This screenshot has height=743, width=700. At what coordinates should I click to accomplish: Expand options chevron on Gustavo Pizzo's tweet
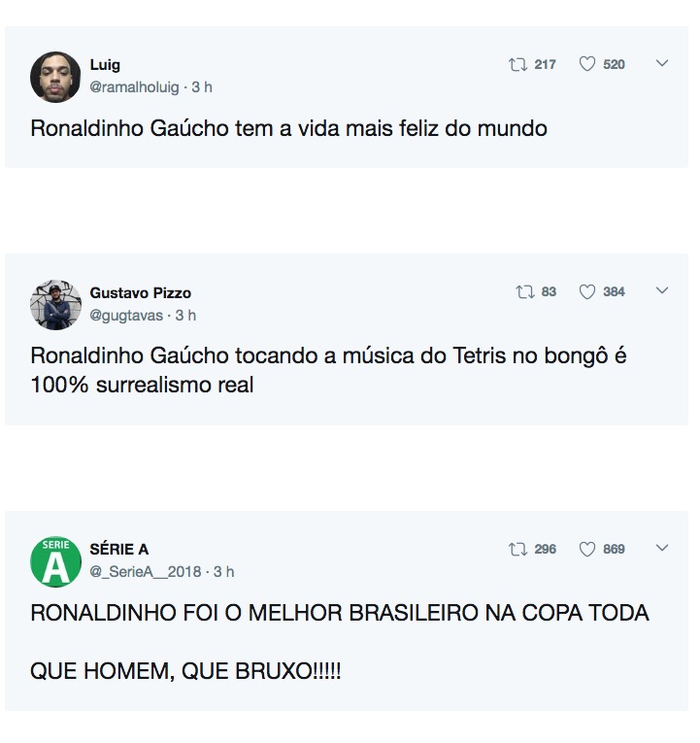click(662, 291)
